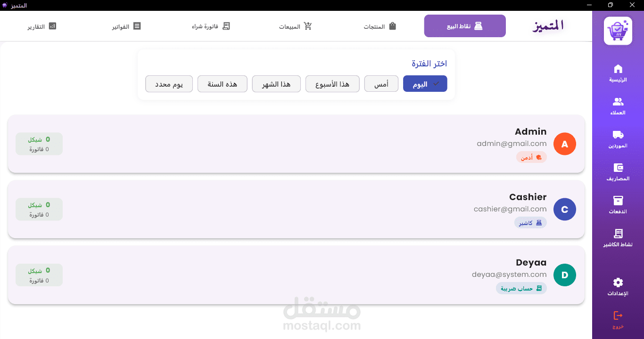Screen dimensions: 644x339
Task: Click the Deyaa sales total box
Action: pos(39,275)
